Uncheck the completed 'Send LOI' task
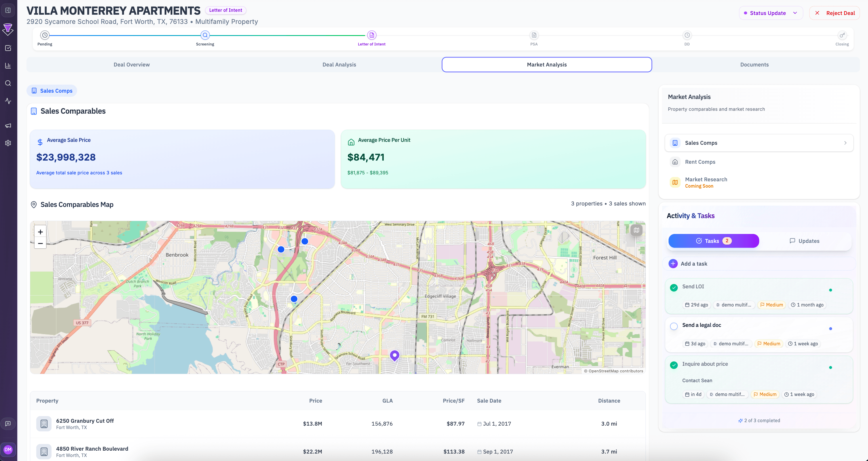The width and height of the screenshot is (868, 461). point(674,288)
